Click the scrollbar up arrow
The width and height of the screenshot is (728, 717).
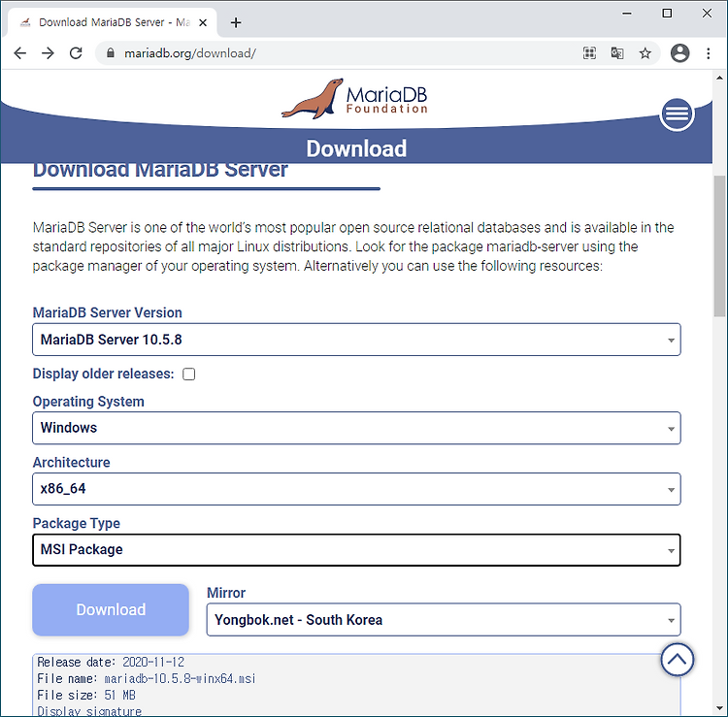719,78
